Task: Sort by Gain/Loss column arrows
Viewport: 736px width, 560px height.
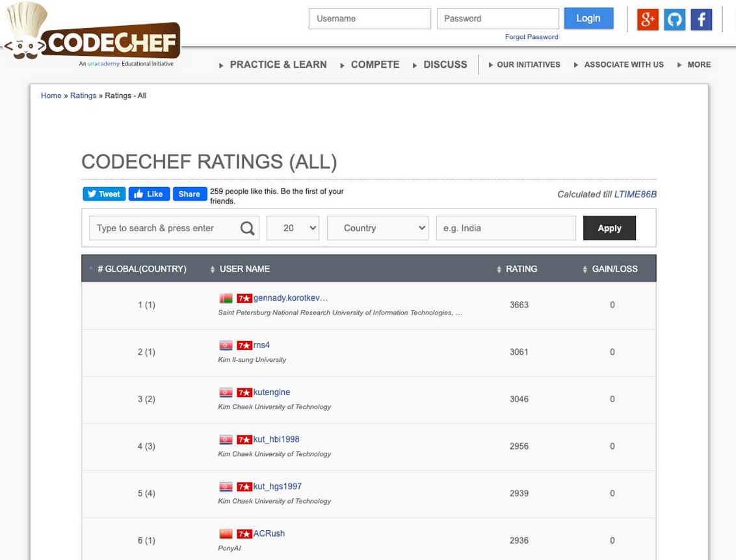Action: tap(585, 269)
